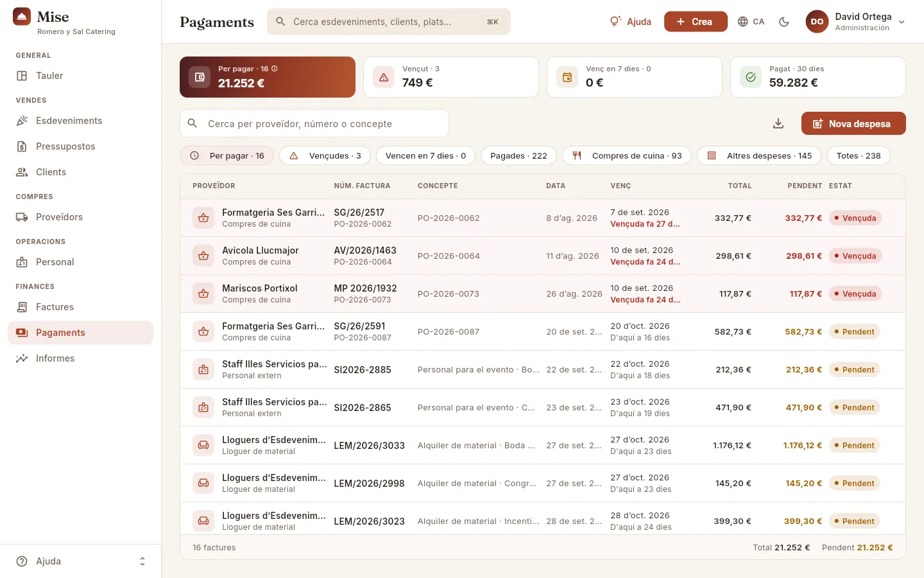Viewport: 924px width, 578px height.
Task: Filter by Altres despeses
Action: tap(760, 155)
